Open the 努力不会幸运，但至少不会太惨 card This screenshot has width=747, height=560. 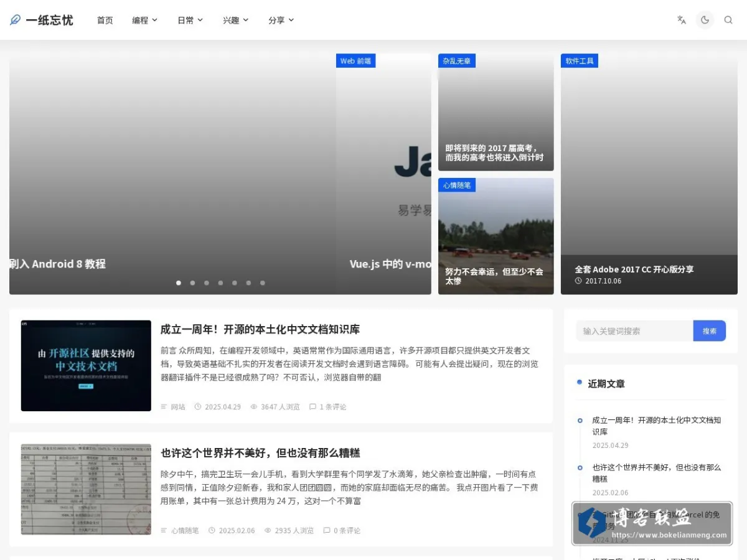pyautogui.click(x=496, y=236)
